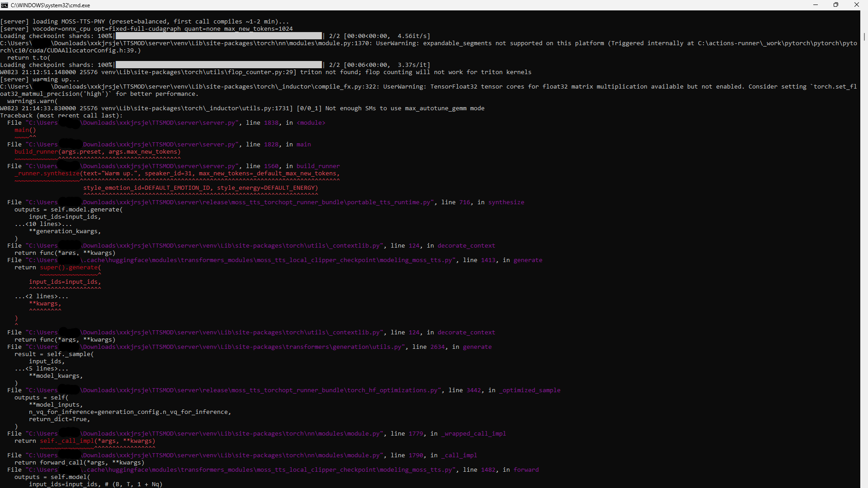Viewport: 868px width, 488px height.
Task: Click 'return t.to(' line
Action: tap(29, 58)
